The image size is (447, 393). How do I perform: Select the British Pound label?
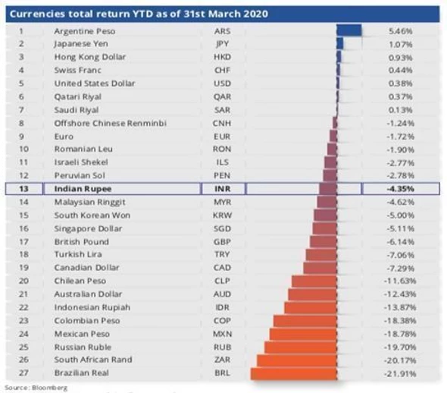pos(82,242)
